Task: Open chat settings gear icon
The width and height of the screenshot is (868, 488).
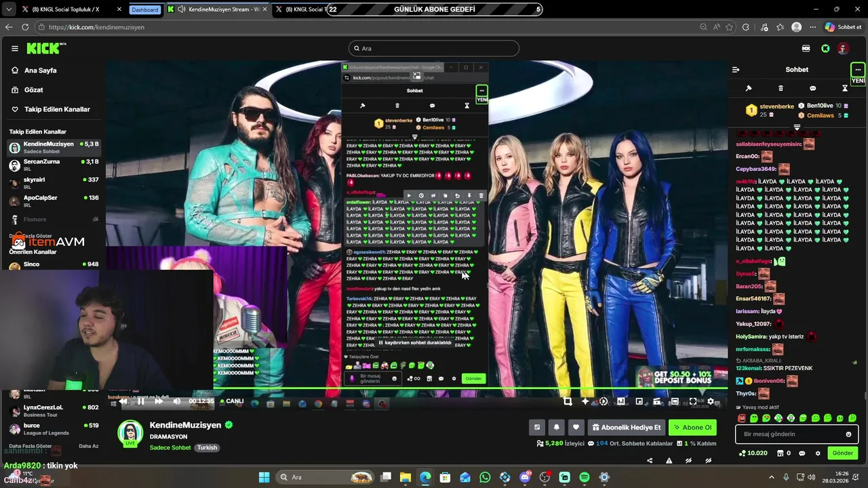Action: (818, 453)
